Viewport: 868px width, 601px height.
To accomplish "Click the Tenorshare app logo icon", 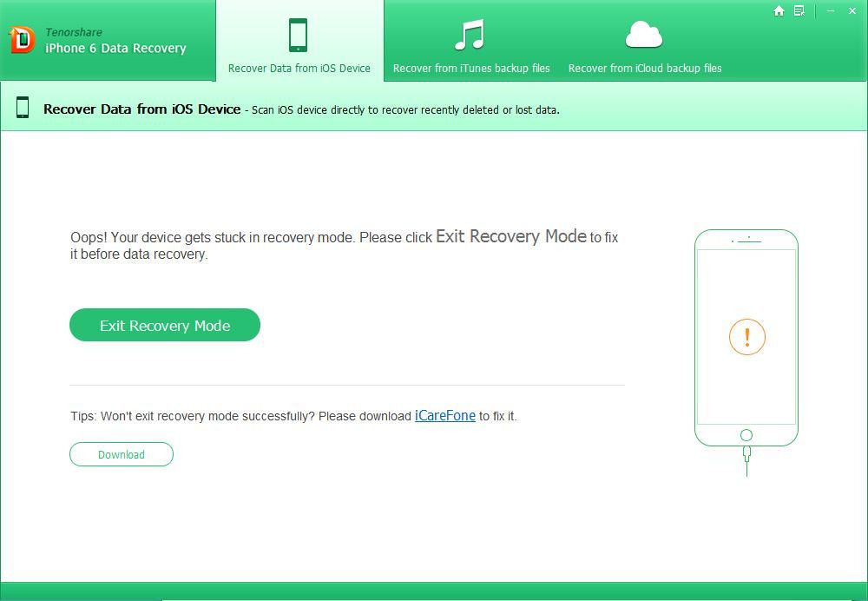I will pos(23,40).
